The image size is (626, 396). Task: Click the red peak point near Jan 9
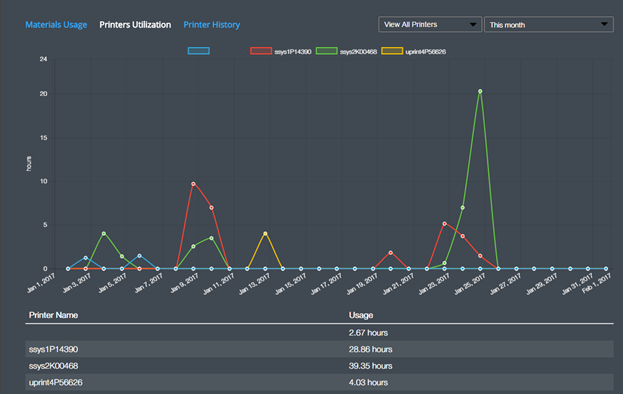point(194,184)
